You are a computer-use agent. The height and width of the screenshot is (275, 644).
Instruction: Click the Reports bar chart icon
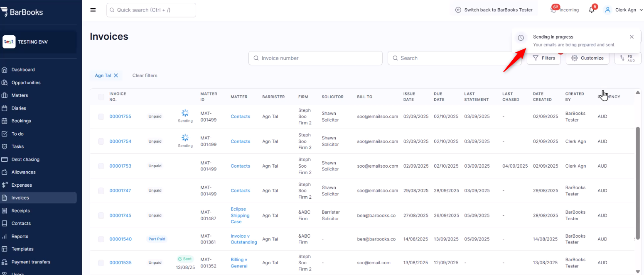(x=5, y=236)
